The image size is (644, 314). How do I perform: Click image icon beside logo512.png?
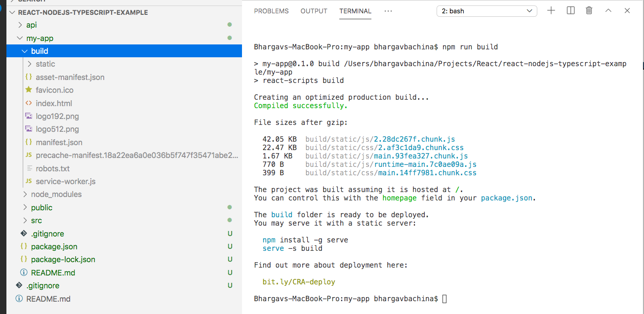point(29,129)
